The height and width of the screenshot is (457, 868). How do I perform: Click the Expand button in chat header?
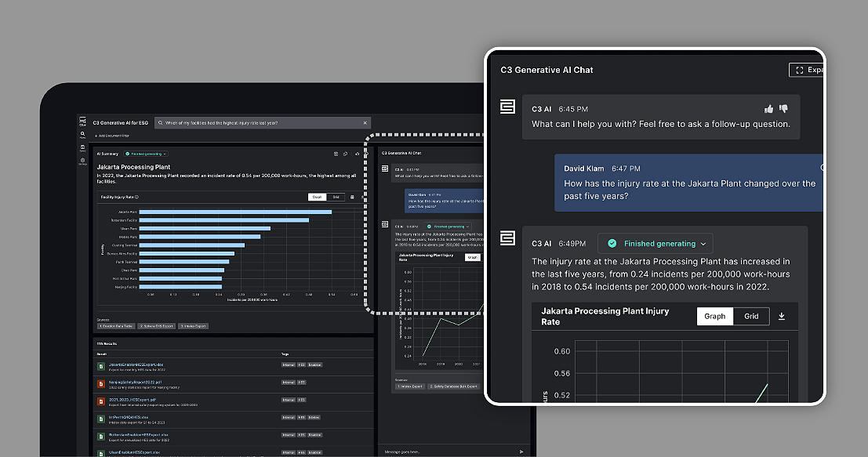pyautogui.click(x=808, y=70)
